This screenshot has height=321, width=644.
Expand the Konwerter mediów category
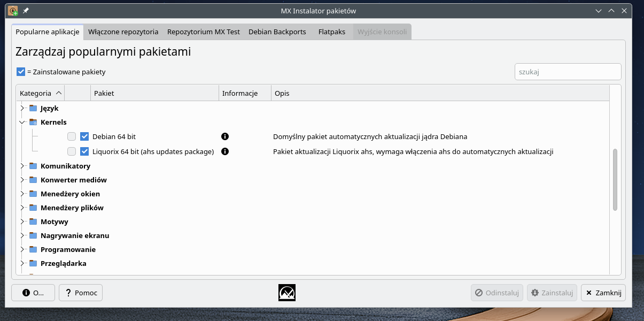22,180
